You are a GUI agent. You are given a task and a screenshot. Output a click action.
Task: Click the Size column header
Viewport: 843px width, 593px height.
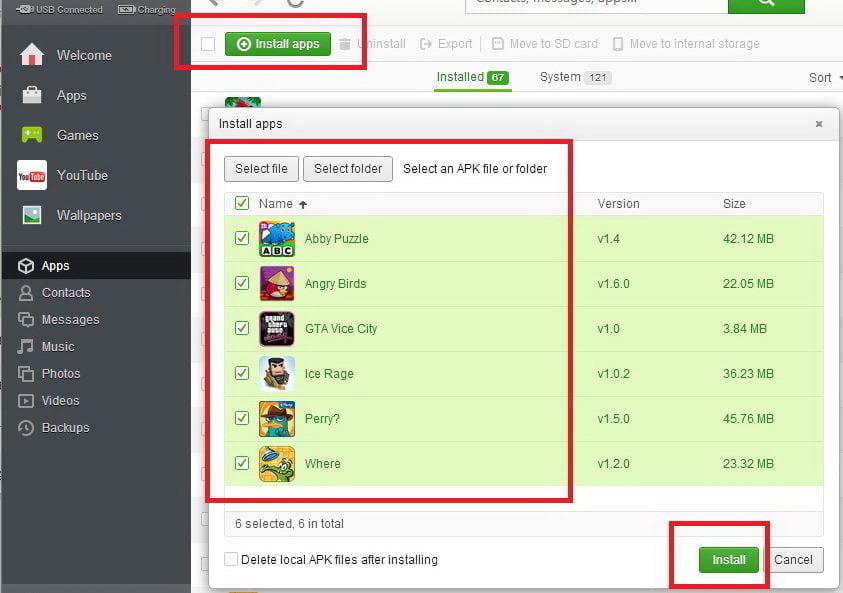point(734,204)
